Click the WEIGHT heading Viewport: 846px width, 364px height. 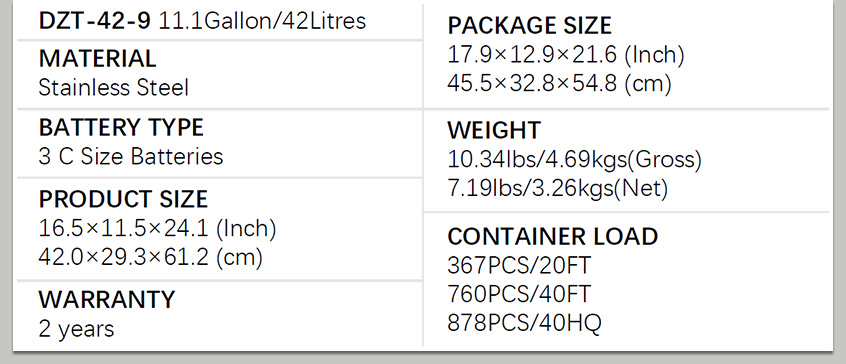pos(494,131)
